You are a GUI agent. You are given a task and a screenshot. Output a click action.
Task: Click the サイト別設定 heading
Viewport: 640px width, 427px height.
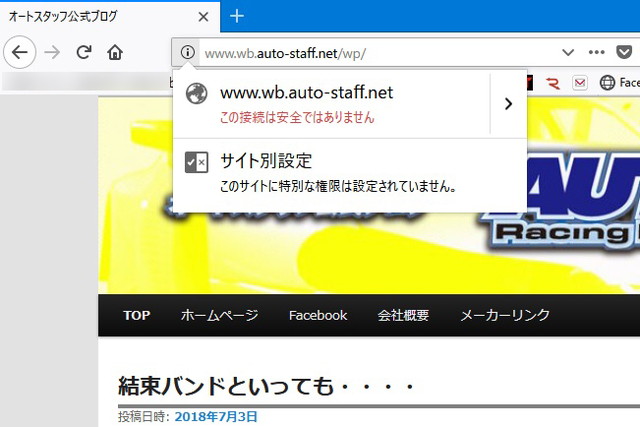pyautogui.click(x=266, y=161)
